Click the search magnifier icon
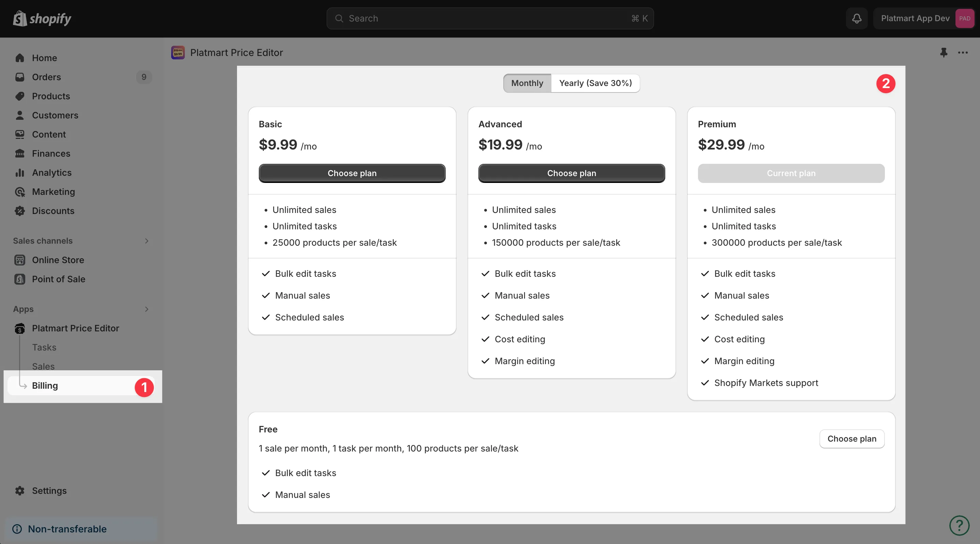The image size is (980, 544). [x=339, y=18]
